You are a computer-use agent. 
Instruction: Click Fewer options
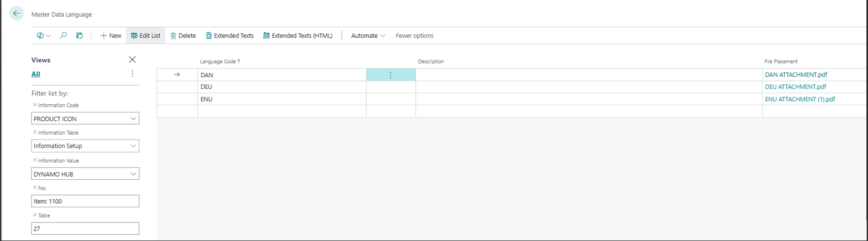414,36
